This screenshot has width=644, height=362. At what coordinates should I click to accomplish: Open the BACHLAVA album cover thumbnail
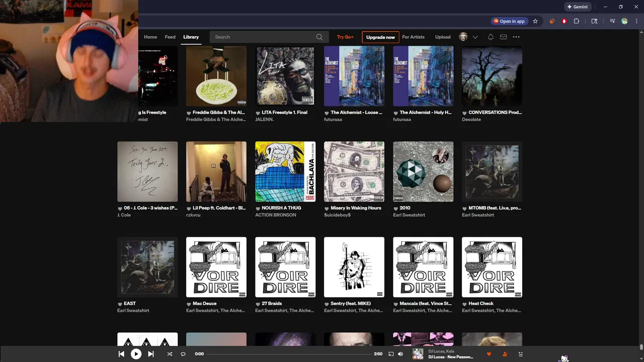click(285, 171)
